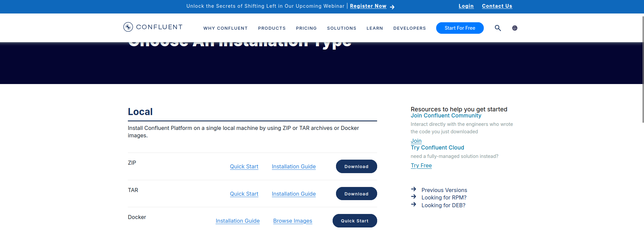
Task: Open the Why Confluent menu
Action: click(225, 28)
